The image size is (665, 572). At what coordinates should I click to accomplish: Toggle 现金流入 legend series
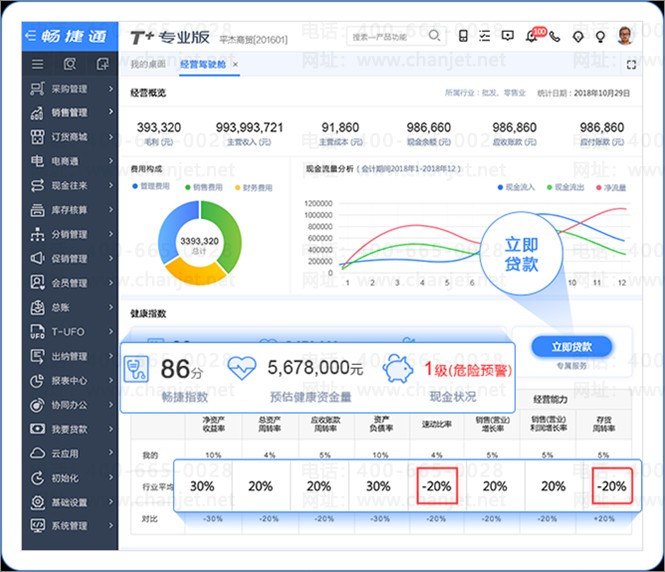pos(516,187)
